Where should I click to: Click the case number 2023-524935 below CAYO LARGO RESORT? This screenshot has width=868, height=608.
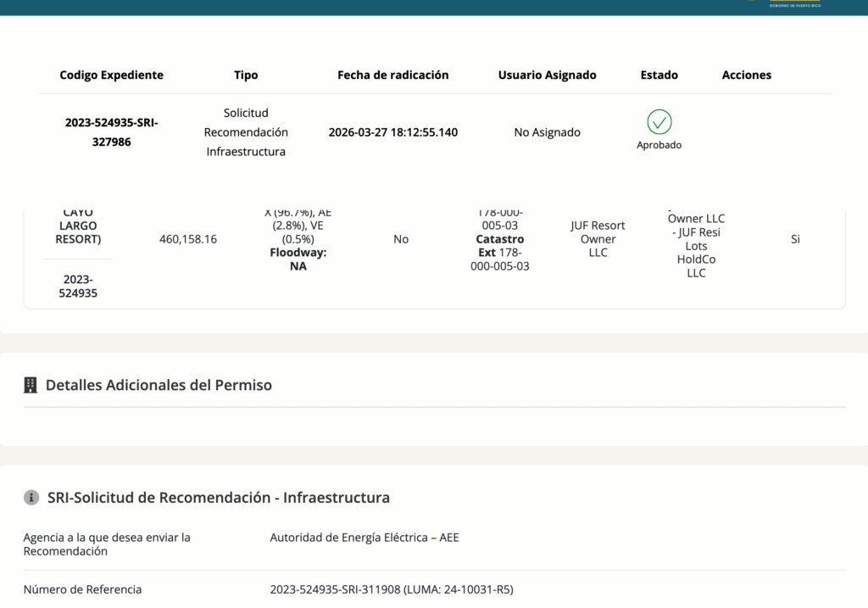(78, 286)
